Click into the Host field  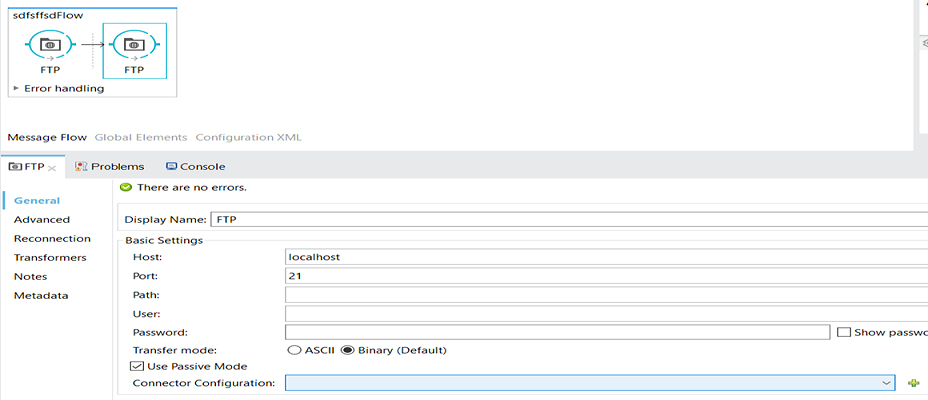(x=600, y=257)
